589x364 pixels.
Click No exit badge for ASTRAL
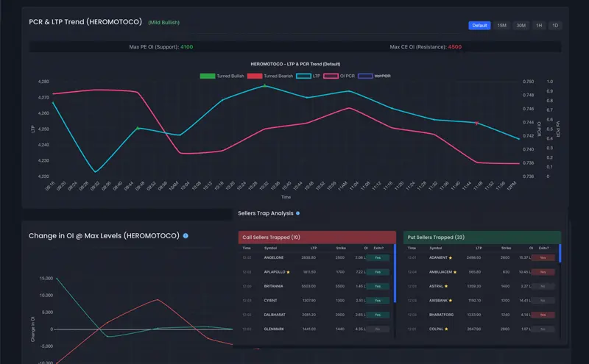coord(543,286)
